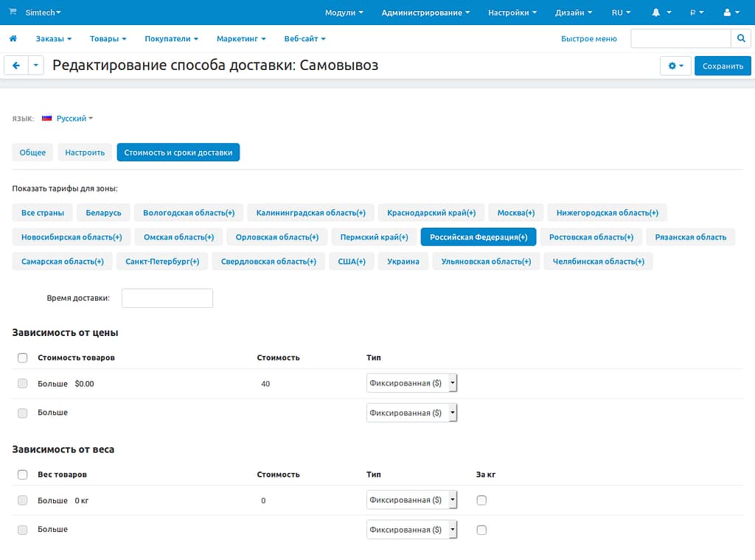Click the home icon in the navigation bar

(x=13, y=38)
